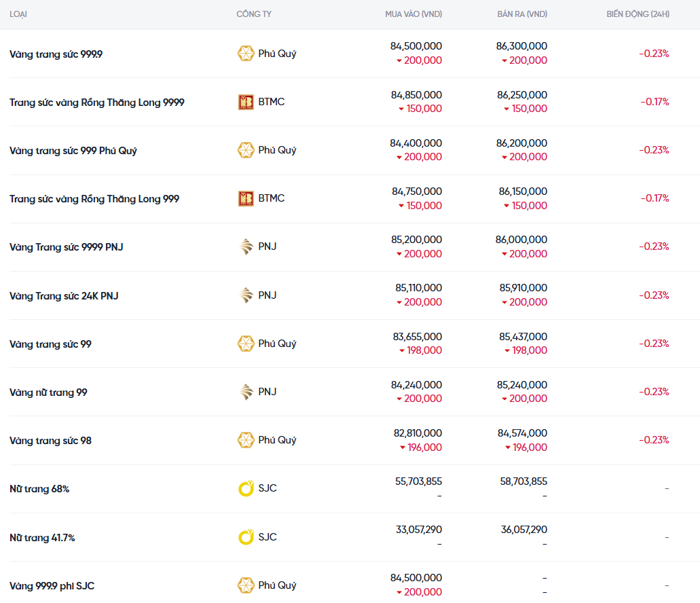Select 'Vàng trang sức 999 Phú Quý' label
Screen dimensions: 700x603
coord(73,151)
